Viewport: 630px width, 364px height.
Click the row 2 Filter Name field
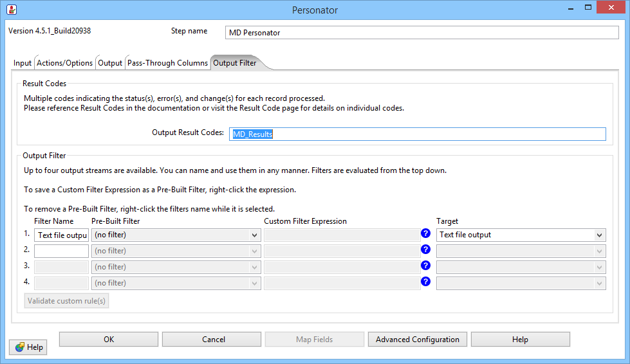(x=61, y=251)
